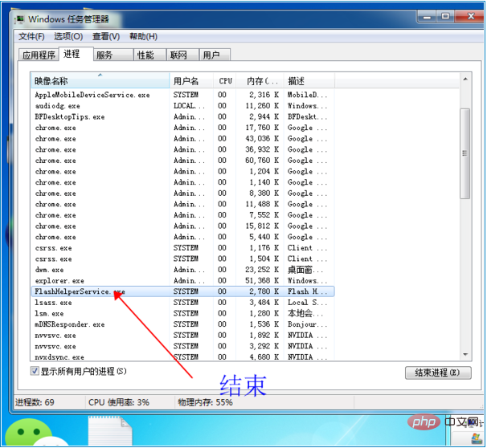Image resolution: width=487 pixels, height=448 pixels.
Task: Select BFDesktopTips.exe process row
Action: tap(182, 116)
